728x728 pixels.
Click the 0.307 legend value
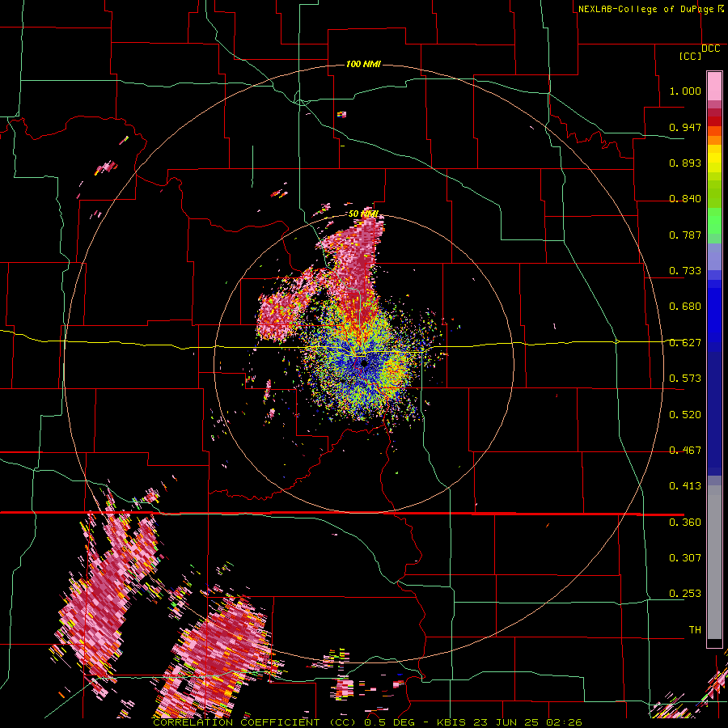click(685, 558)
